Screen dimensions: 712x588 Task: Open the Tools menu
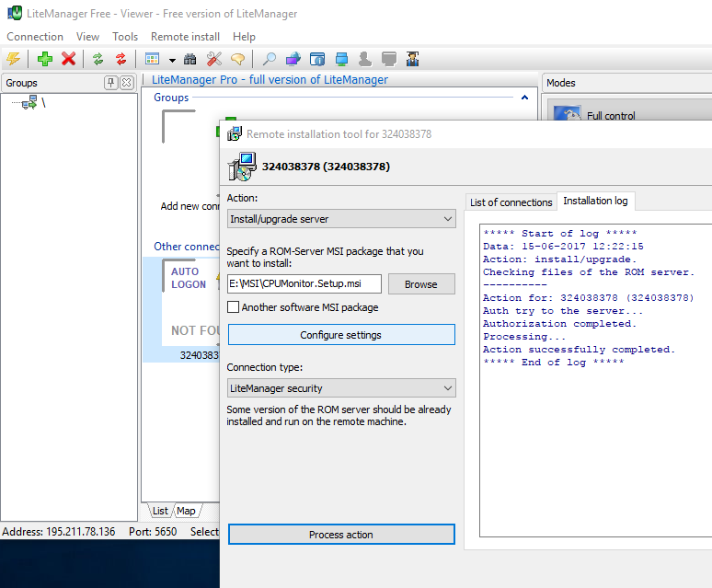[125, 37]
